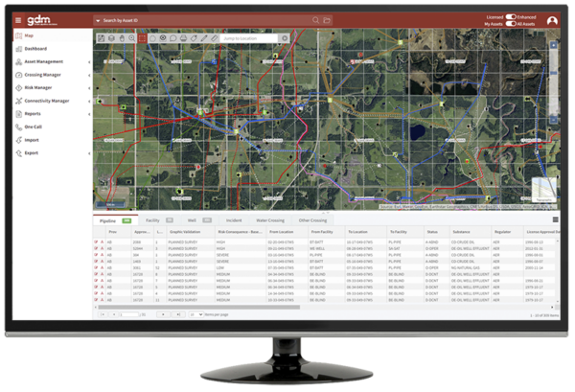The height and width of the screenshot is (392, 575).
Task: Click the Jump to Location field
Action: pos(248,37)
